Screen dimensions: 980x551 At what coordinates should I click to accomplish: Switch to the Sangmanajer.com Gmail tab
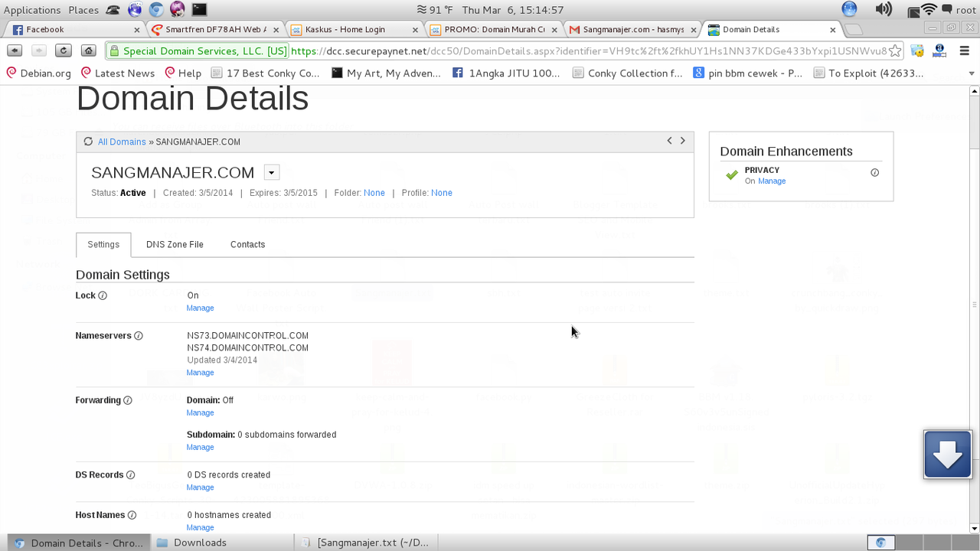[634, 30]
